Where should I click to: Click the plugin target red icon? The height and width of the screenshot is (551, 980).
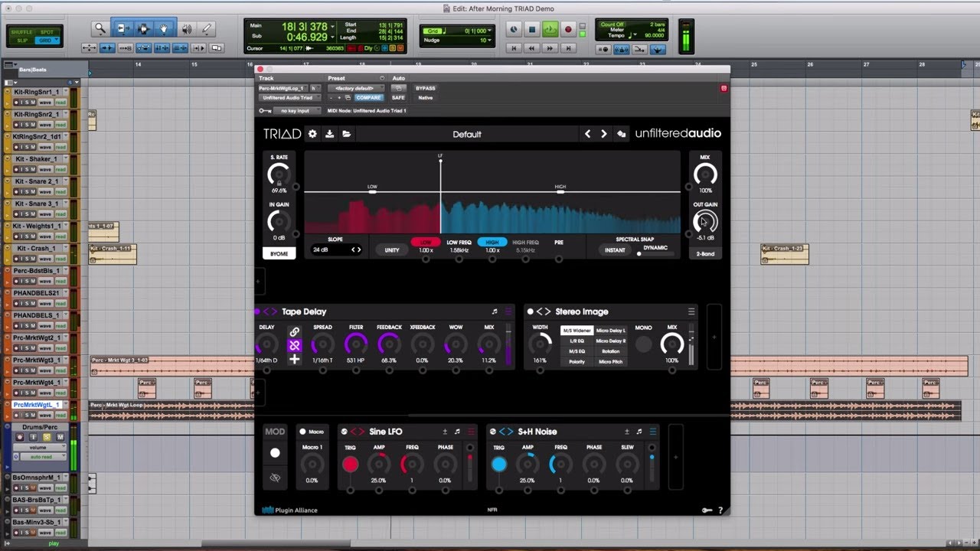[x=724, y=89]
